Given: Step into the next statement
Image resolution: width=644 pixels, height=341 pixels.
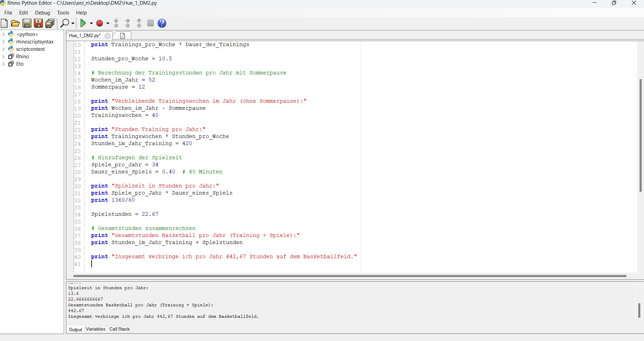Looking at the screenshot, I should coord(116,23).
